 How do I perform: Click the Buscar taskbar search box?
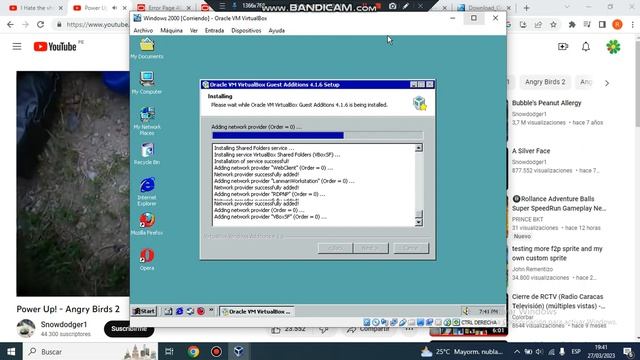point(90,351)
